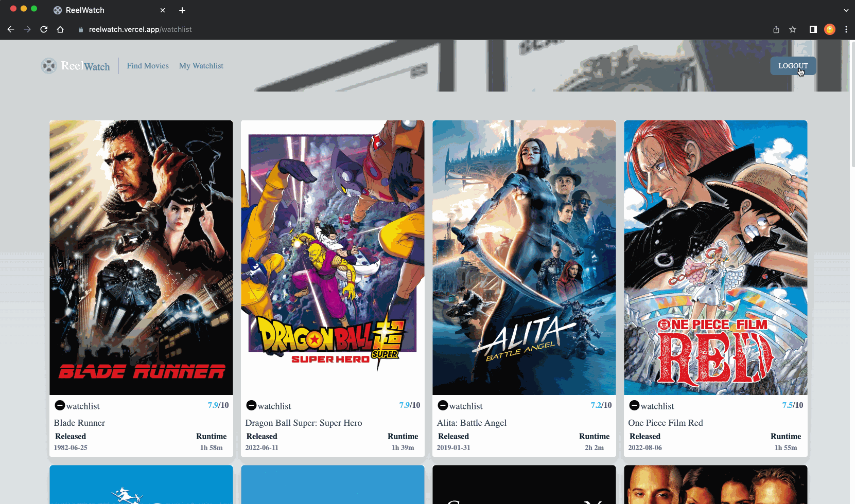
Task: View site info via lock icon
Action: [x=80, y=30]
